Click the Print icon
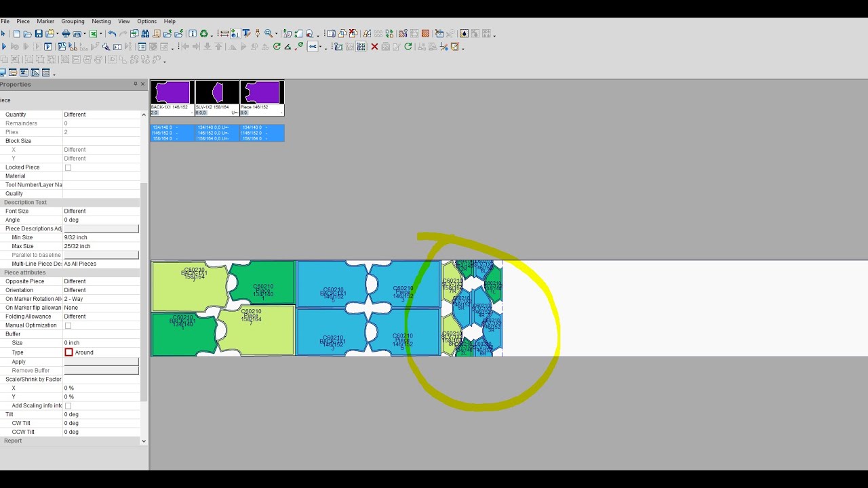 pyautogui.click(x=66, y=34)
